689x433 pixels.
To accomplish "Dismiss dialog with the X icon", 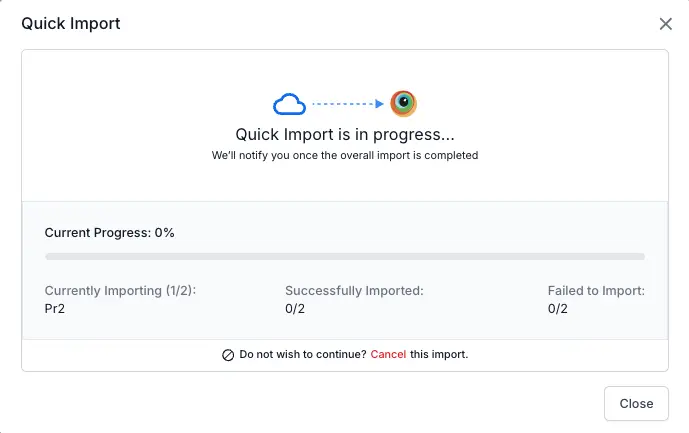I will [666, 24].
